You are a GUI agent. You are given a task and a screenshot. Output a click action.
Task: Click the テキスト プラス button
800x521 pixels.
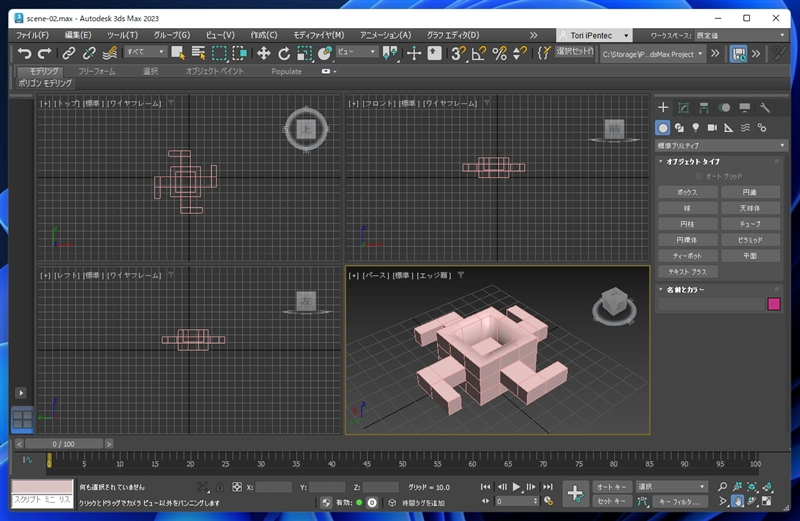click(687, 272)
